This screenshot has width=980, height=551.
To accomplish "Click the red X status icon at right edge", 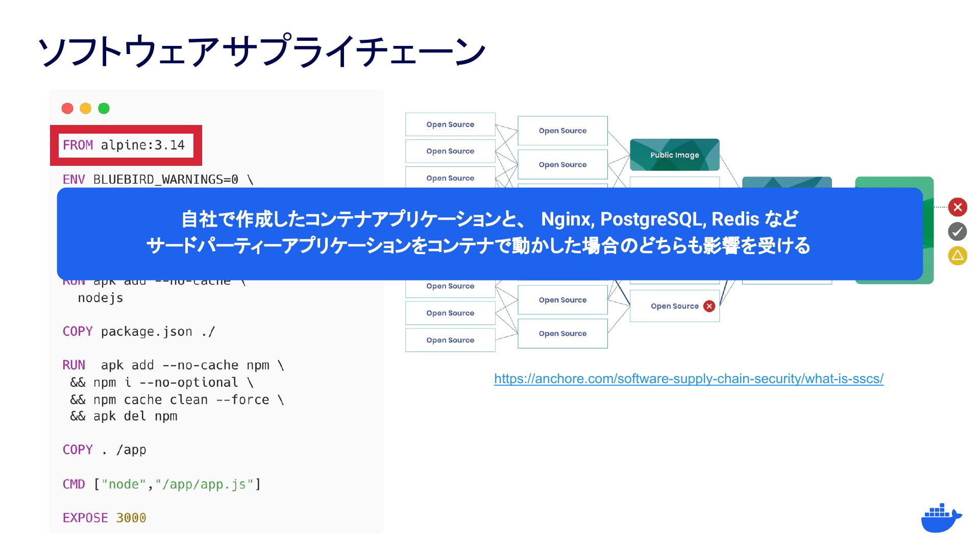I will point(958,207).
